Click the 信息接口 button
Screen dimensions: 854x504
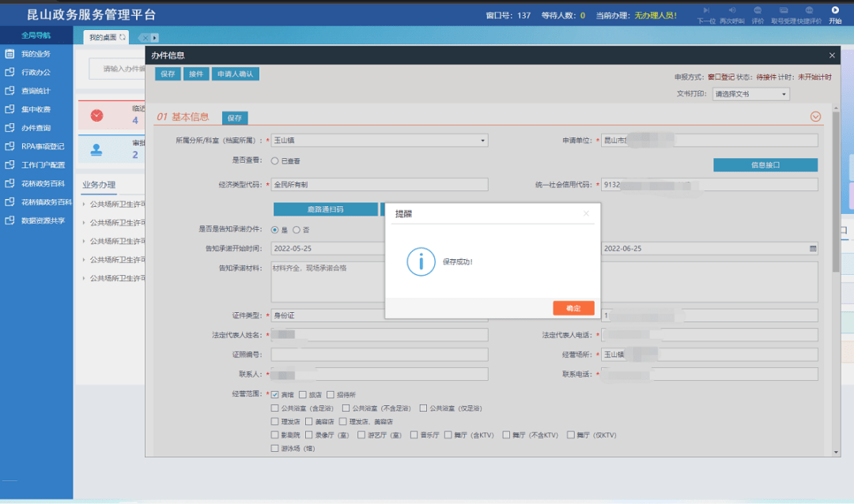pyautogui.click(x=765, y=165)
